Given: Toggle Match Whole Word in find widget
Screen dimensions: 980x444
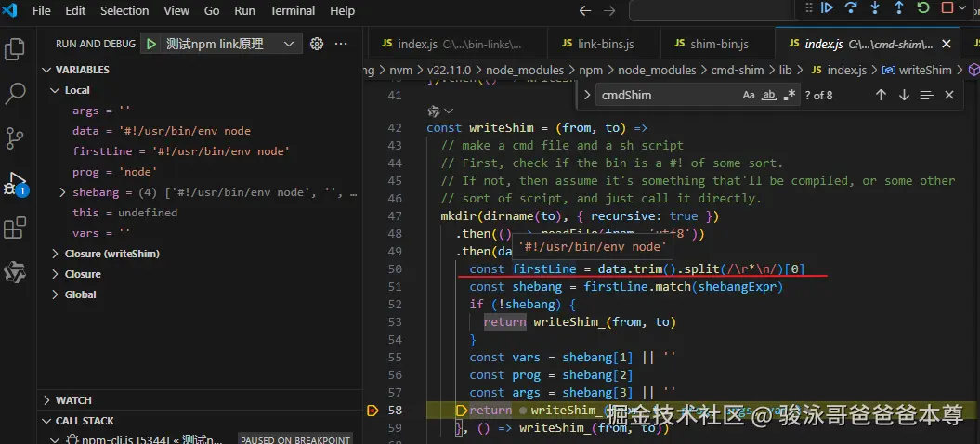Looking at the screenshot, I should coord(769,95).
